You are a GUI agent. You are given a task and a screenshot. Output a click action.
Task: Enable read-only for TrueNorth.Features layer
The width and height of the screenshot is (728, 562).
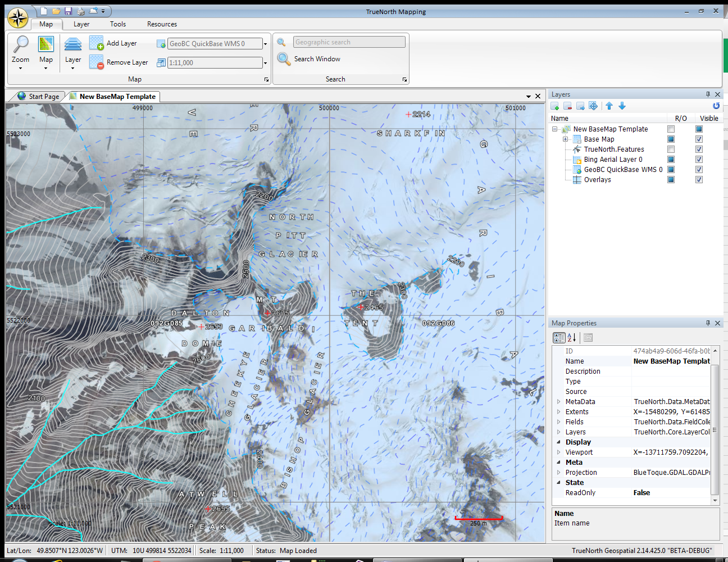671,149
